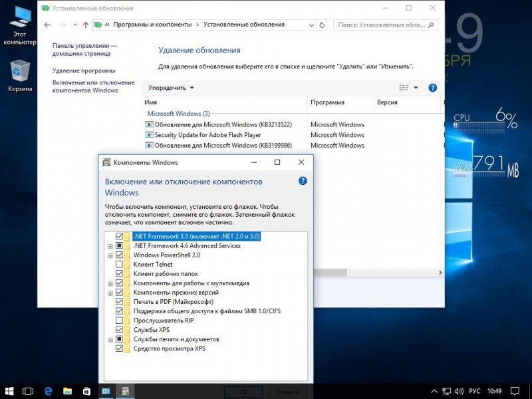Sort by Программа column header
The height and width of the screenshot is (399, 532).
(340, 102)
